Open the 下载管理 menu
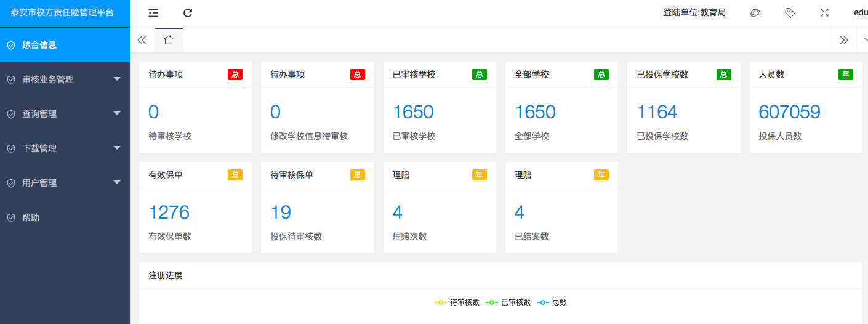 click(65, 148)
